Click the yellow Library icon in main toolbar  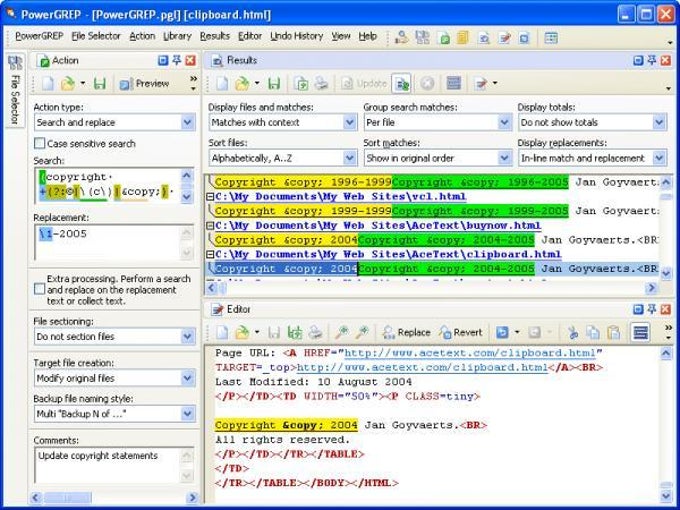463,37
